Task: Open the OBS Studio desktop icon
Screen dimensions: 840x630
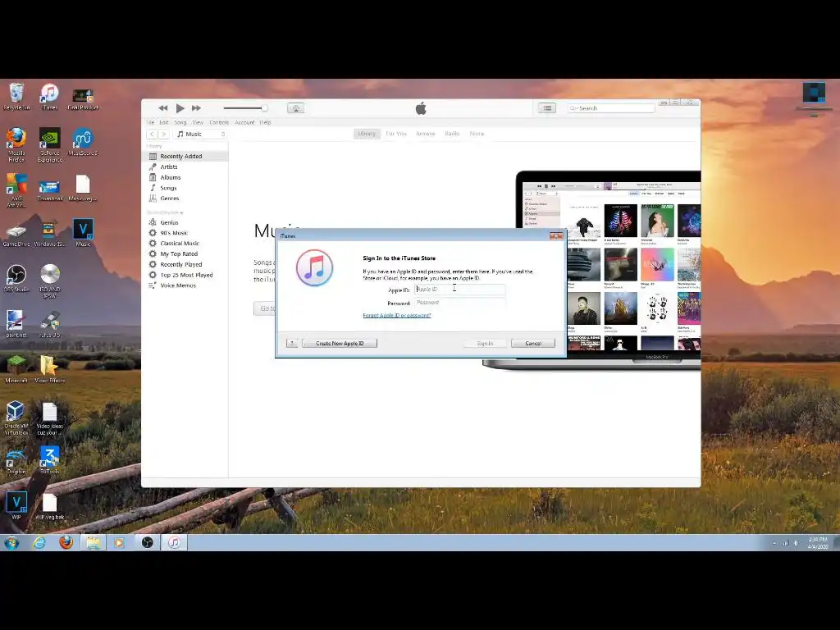Action: click(16, 279)
